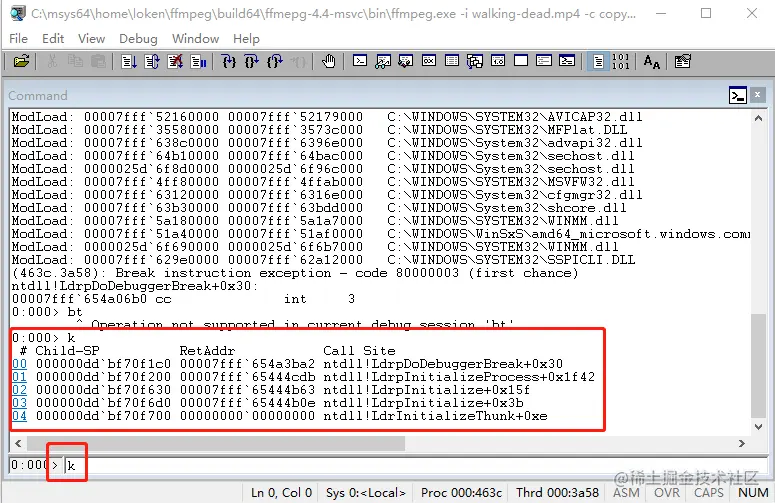Click the Break execution icon

click(x=199, y=62)
